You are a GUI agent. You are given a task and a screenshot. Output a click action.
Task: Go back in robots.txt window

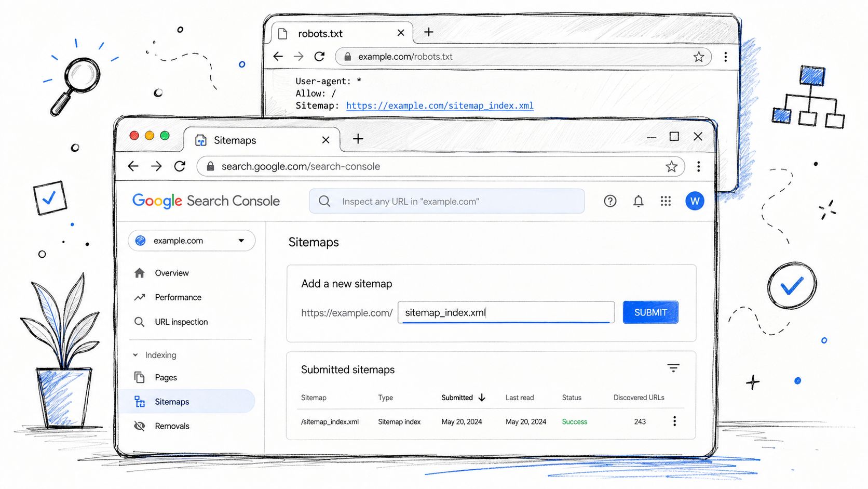[278, 56]
